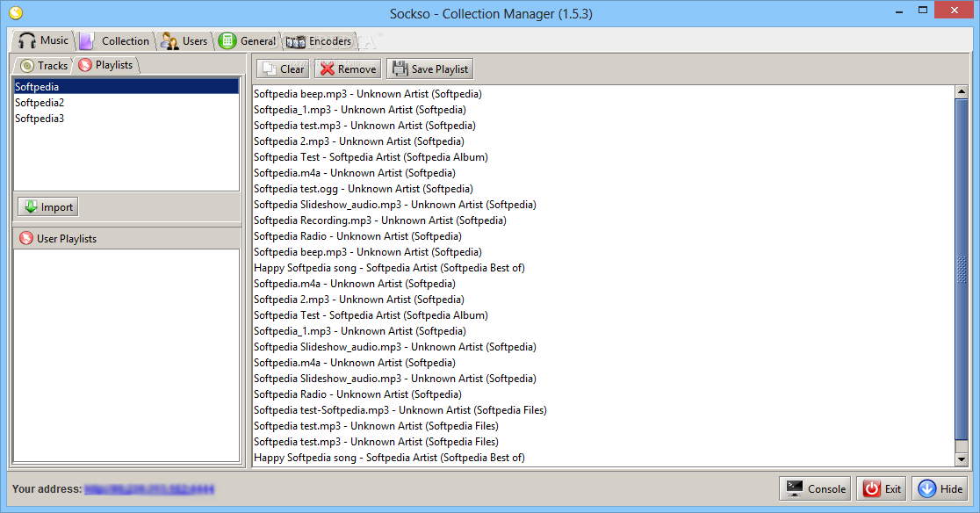Screen dimensions: 980x513
Task: Switch to the Tracks sub-tab
Action: pyautogui.click(x=43, y=65)
